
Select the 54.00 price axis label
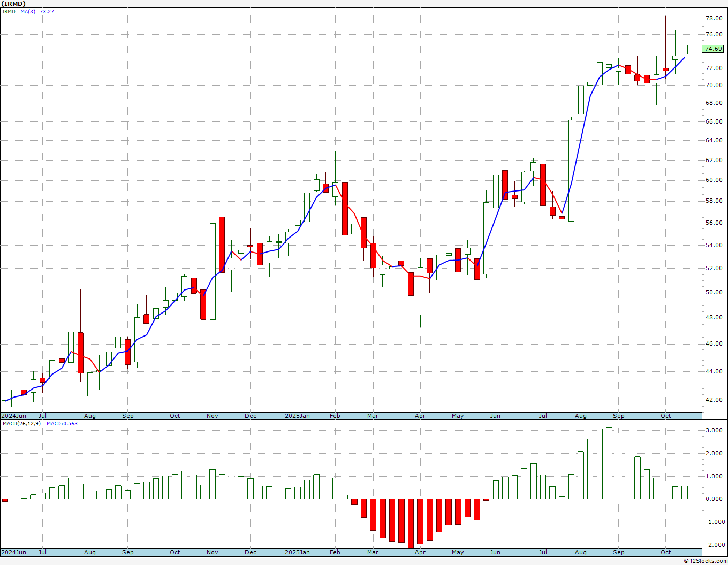(714, 245)
